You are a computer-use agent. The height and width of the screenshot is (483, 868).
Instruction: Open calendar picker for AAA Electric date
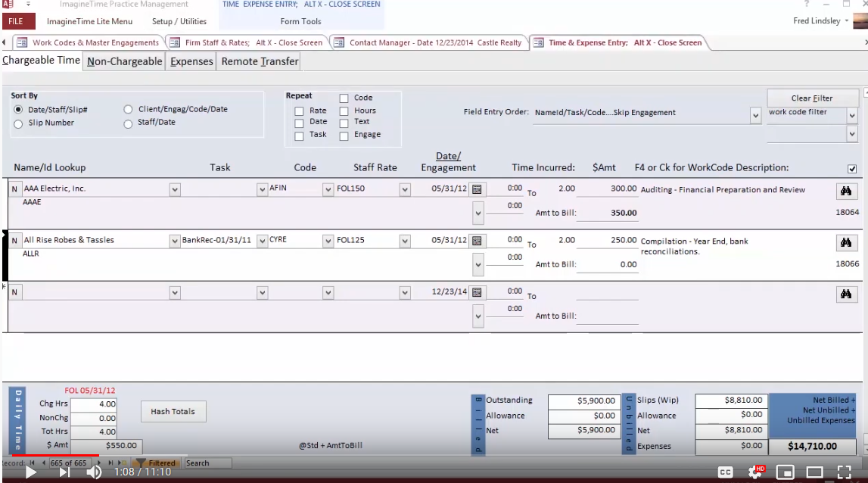477,189
